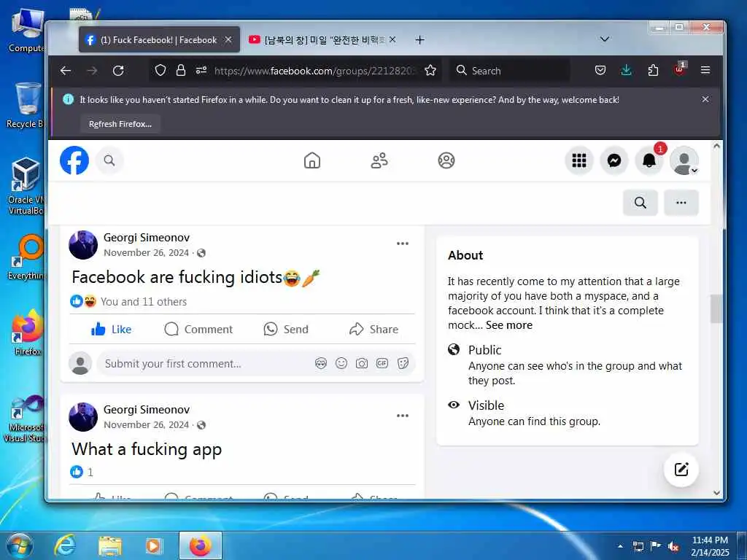The width and height of the screenshot is (747, 560).
Task: Click the page vertical scrollbar thumb
Action: [716, 309]
